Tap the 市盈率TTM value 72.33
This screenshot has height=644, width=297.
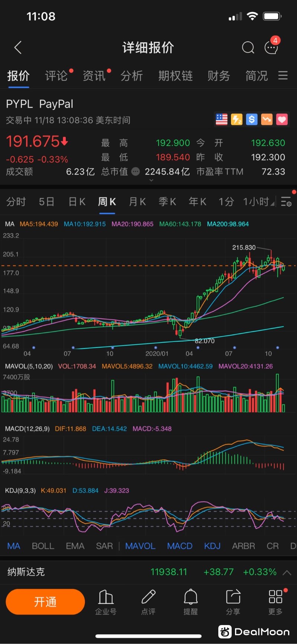click(273, 172)
